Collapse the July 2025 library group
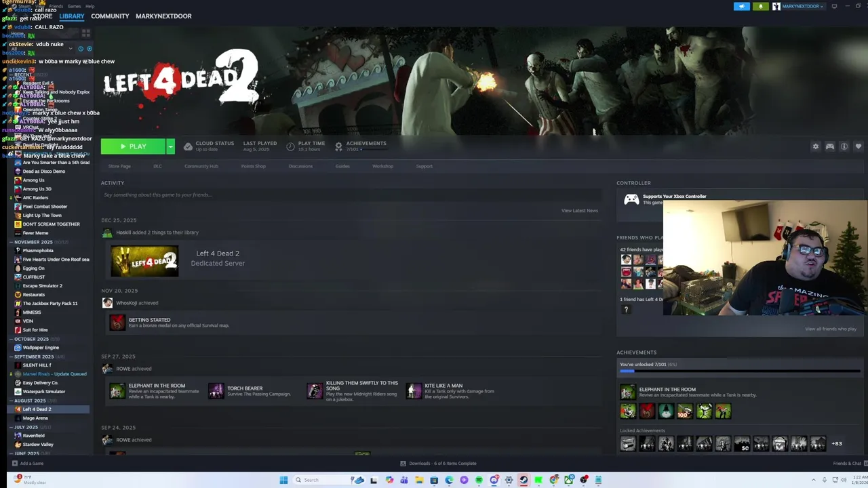Screen dimensions: 868x488 pos(11,427)
